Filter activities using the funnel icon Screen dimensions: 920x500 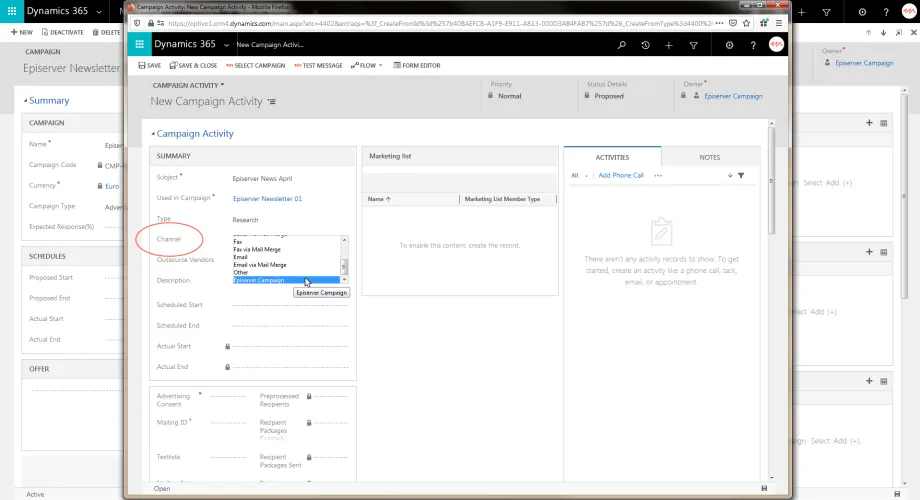click(741, 175)
